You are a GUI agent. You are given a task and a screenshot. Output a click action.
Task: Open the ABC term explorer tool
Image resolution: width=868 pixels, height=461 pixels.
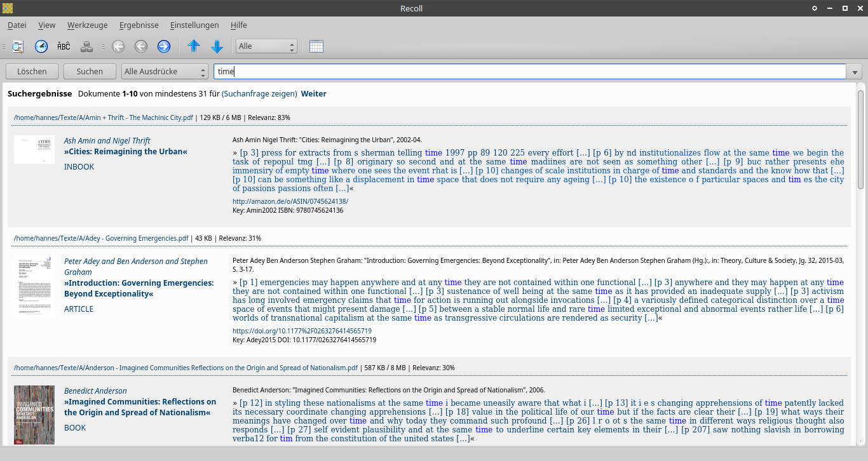coord(64,46)
